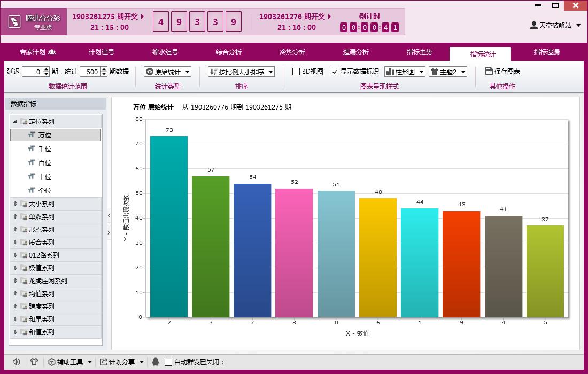Expand the 龙虎庄闲系列 group

[16, 280]
